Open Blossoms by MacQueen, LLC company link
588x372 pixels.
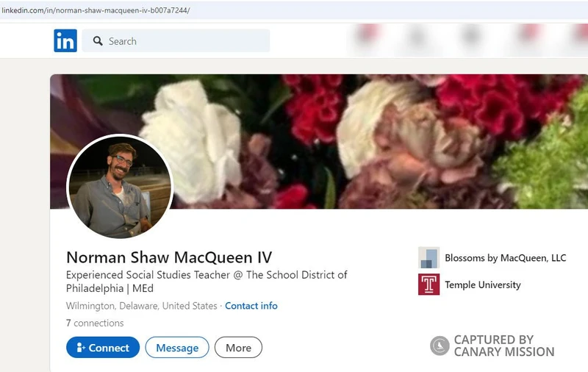coord(505,258)
